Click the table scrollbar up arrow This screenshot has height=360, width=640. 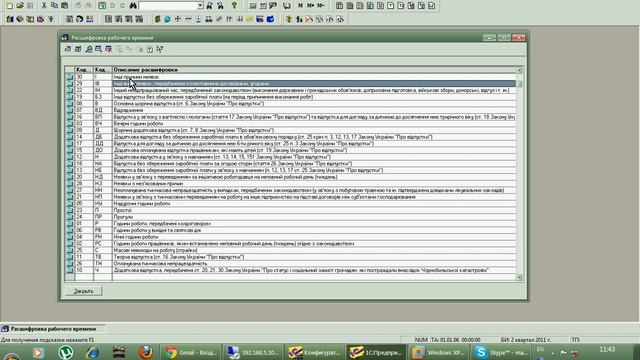pyautogui.click(x=519, y=70)
